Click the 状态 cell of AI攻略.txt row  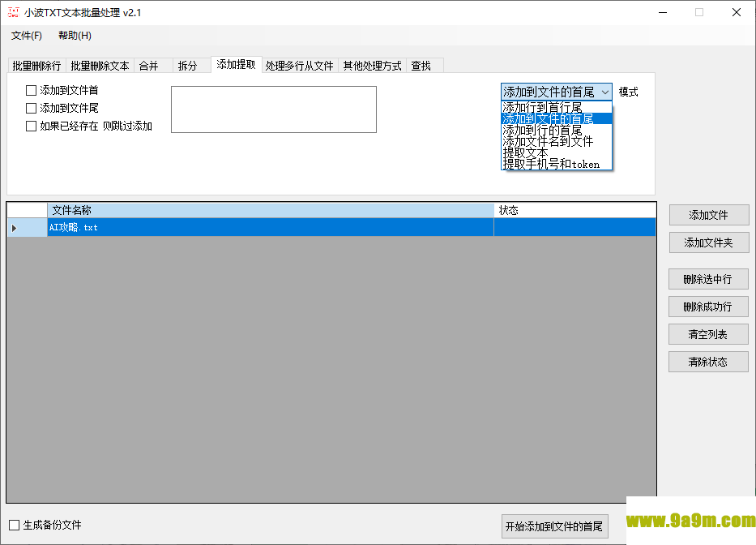click(574, 227)
